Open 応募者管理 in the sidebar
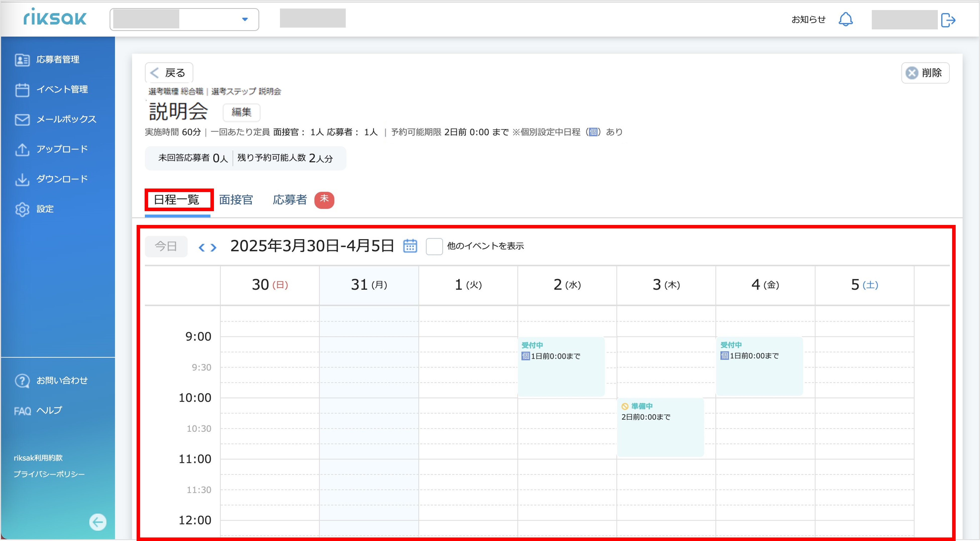Viewport: 980px width, 541px height. pos(57,60)
